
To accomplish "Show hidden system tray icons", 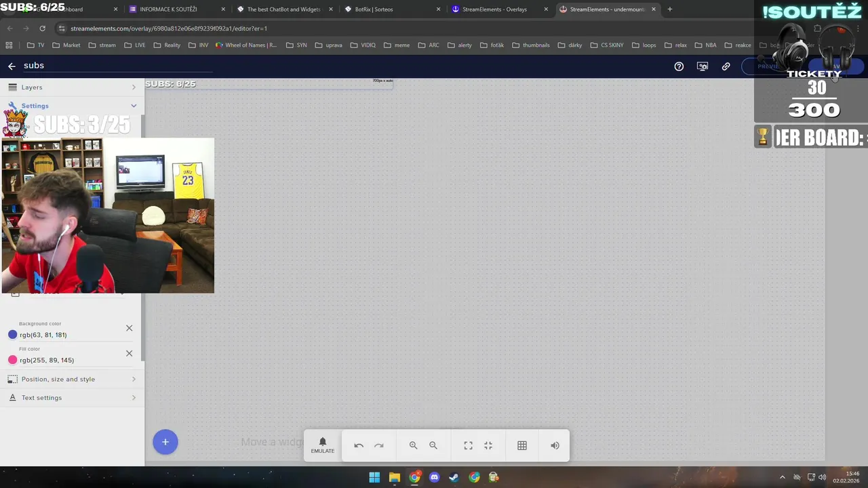I will click(782, 477).
